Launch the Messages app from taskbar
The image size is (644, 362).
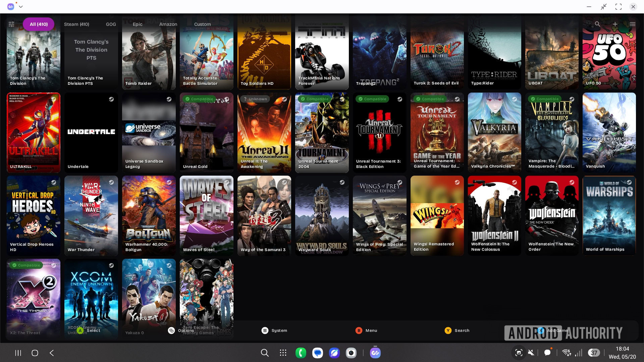click(318, 353)
